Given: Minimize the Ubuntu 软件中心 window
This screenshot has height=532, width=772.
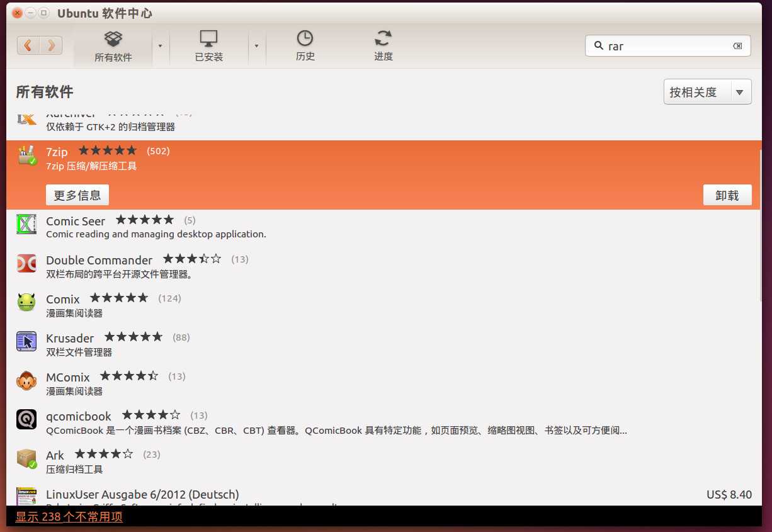Looking at the screenshot, I should coord(30,13).
